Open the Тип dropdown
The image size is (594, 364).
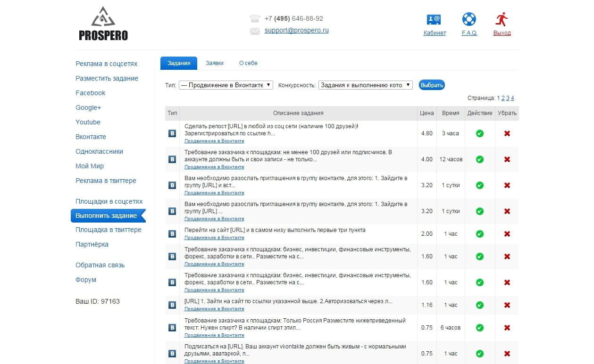click(226, 85)
